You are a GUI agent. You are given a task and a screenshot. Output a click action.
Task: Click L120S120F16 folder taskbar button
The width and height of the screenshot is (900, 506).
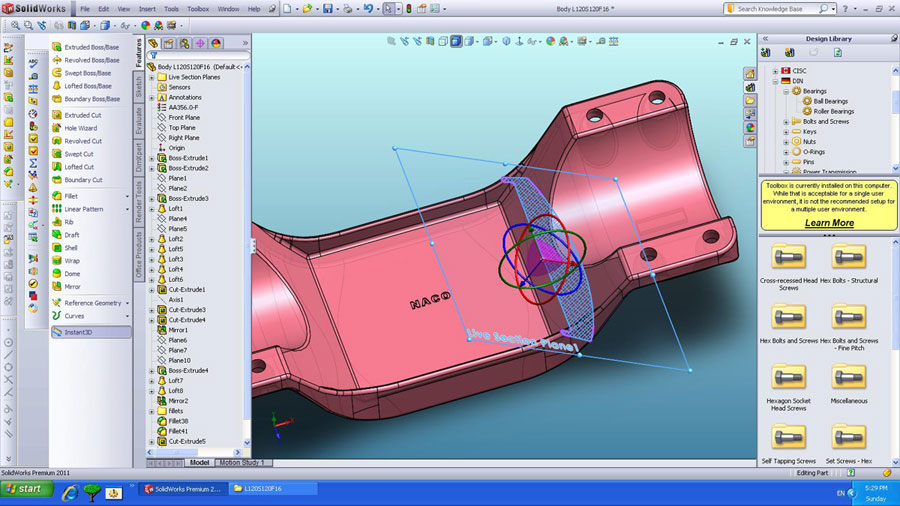(x=273, y=489)
